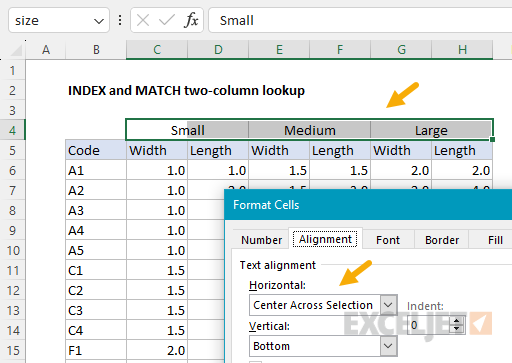Click the Width cell under Medium
Screen dimensions: 512x363
[279, 150]
